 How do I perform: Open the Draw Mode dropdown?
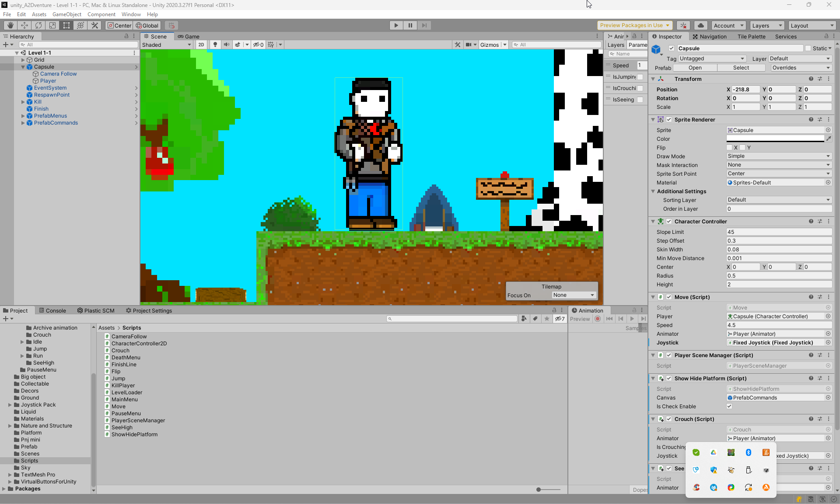coord(778,156)
